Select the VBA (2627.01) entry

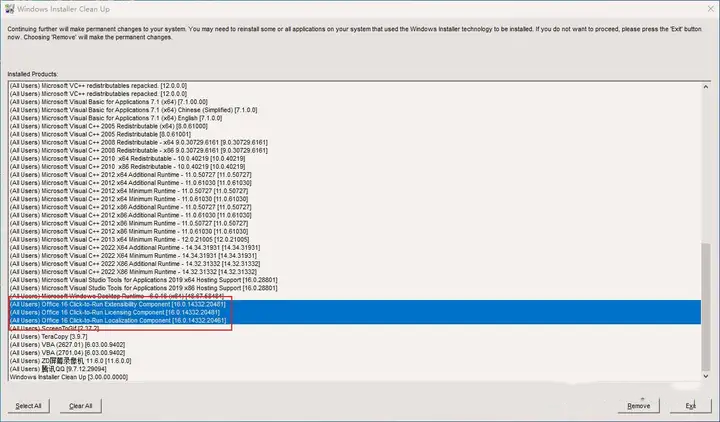click(x=68, y=345)
